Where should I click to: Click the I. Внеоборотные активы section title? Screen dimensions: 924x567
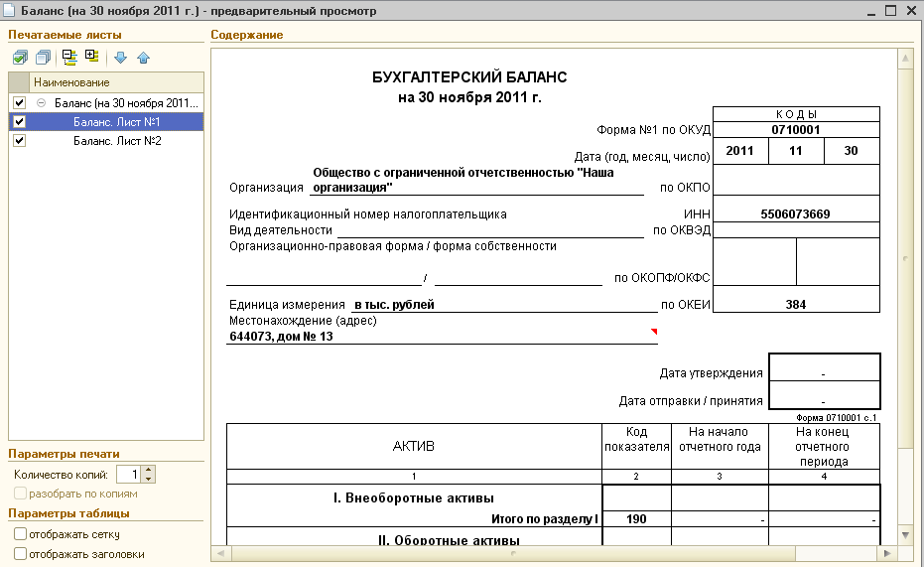coord(414,498)
